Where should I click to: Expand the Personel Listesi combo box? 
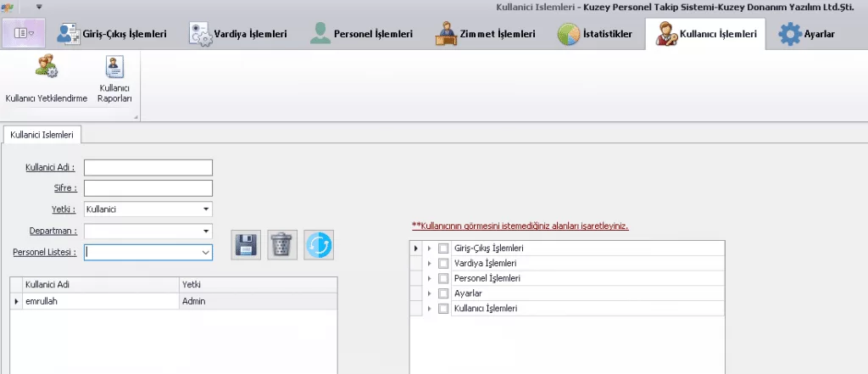tap(205, 252)
